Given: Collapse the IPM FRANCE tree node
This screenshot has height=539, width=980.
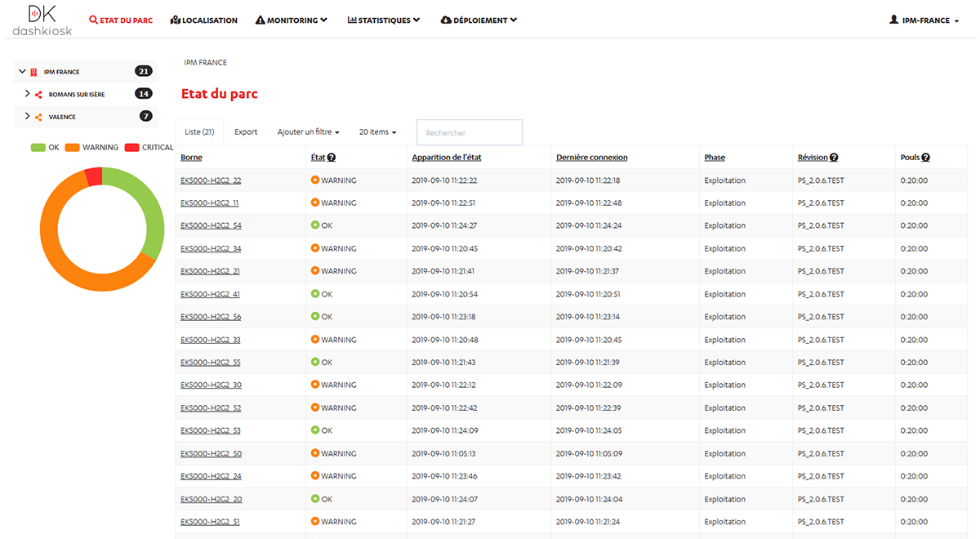Looking at the screenshot, I should point(22,72).
